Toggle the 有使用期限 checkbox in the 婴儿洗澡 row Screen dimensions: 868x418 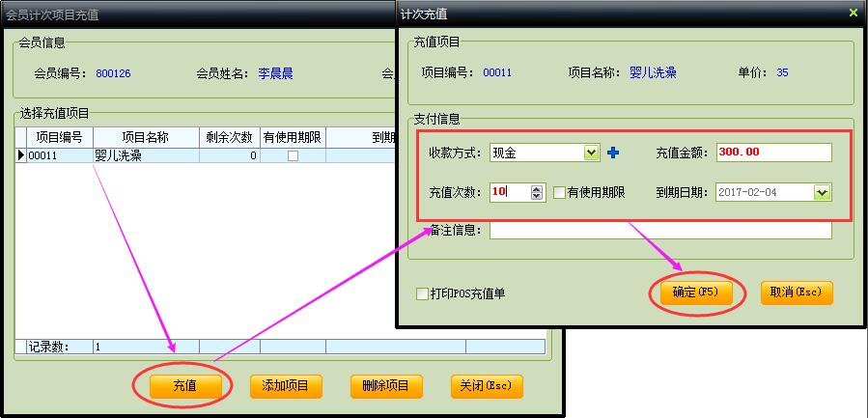[x=293, y=156]
